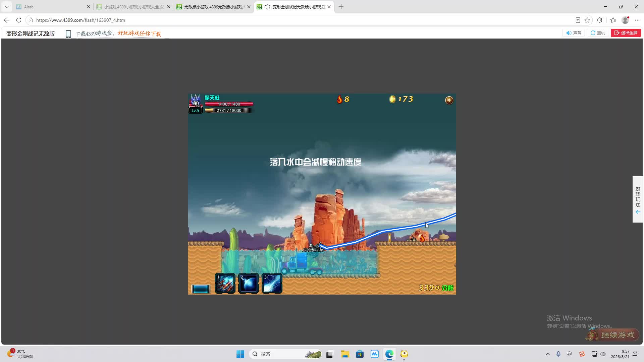
Task: Open the 好玩游戏任你下载 link
Action: (x=139, y=34)
